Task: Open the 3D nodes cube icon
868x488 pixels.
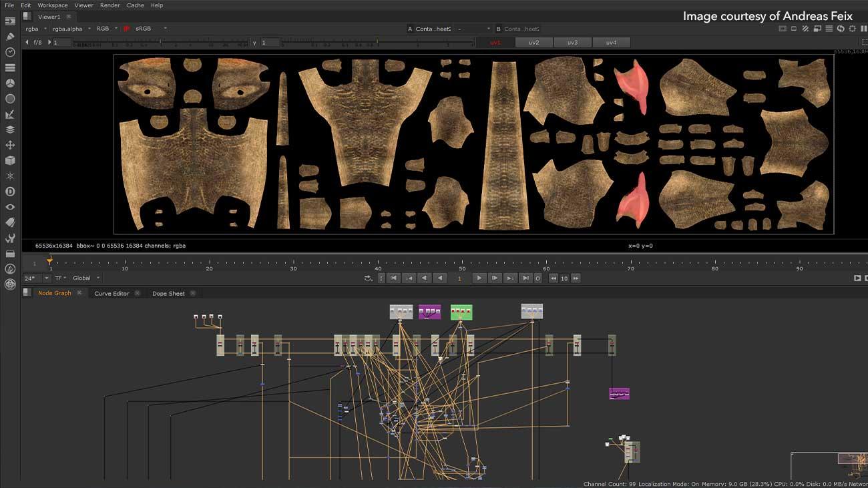Action: pos(10,160)
